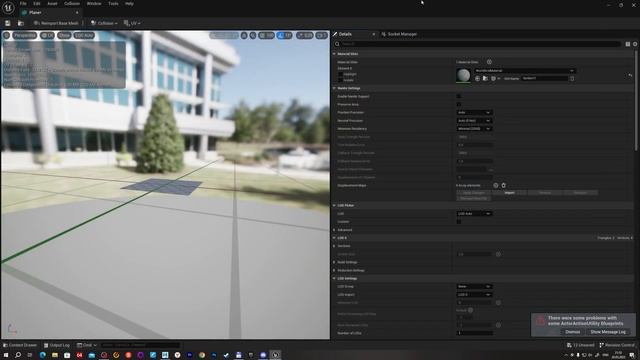Toggle Highlight checkbox for Element 0

340,74
